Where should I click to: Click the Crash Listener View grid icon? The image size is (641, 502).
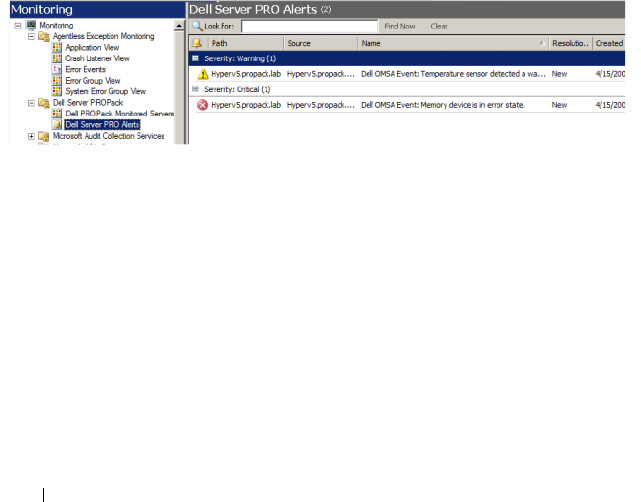pos(57,58)
